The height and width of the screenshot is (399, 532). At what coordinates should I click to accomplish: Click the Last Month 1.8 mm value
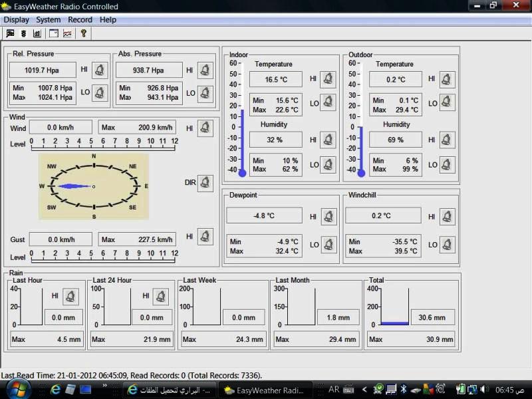pos(338,318)
